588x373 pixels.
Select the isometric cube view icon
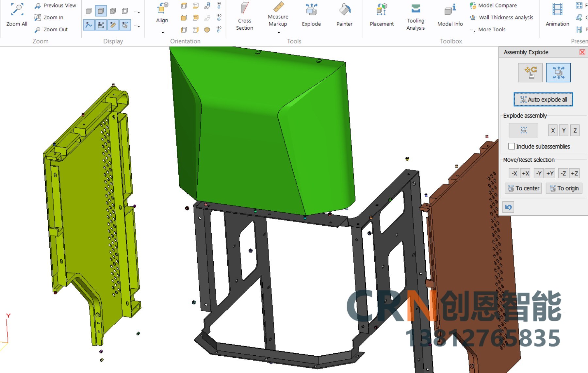click(207, 30)
